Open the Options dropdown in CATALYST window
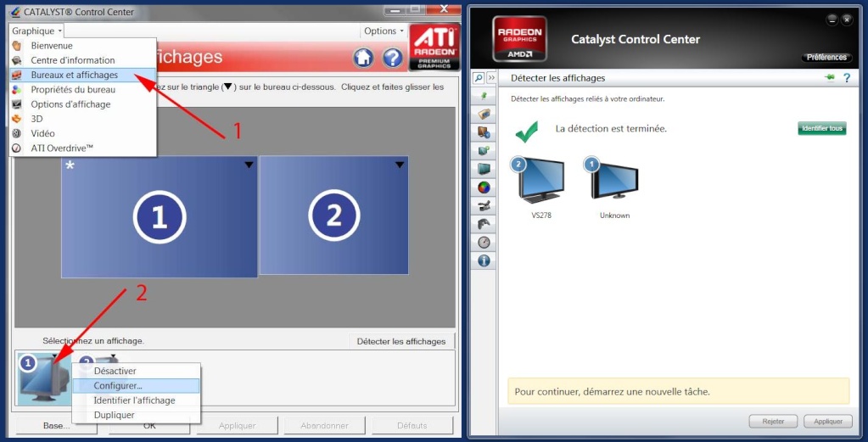868x442 pixels. coord(384,31)
